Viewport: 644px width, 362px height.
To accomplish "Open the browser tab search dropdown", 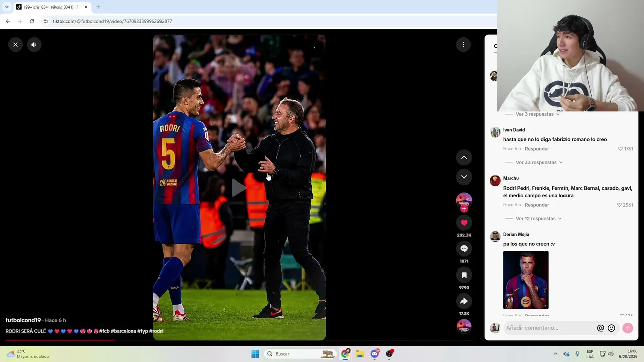I will click(x=7, y=7).
